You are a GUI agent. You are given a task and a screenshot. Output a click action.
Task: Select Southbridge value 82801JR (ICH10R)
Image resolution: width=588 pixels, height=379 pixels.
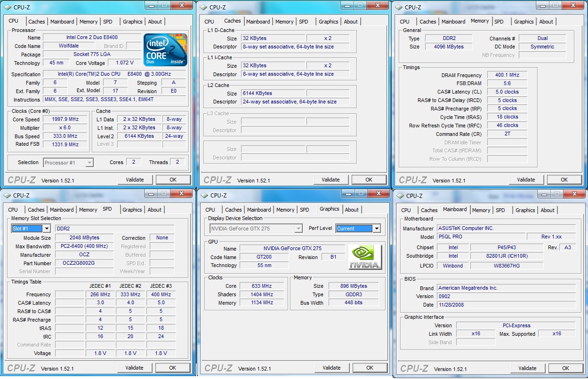[x=507, y=256]
